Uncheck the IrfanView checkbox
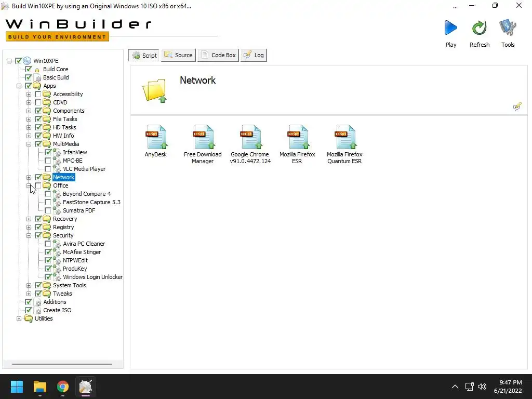The height and width of the screenshot is (399, 532). (48, 152)
